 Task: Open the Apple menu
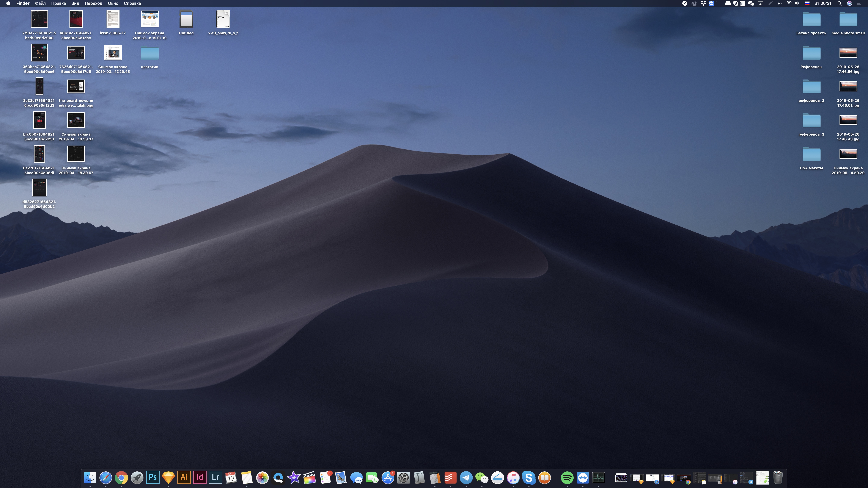(8, 3)
